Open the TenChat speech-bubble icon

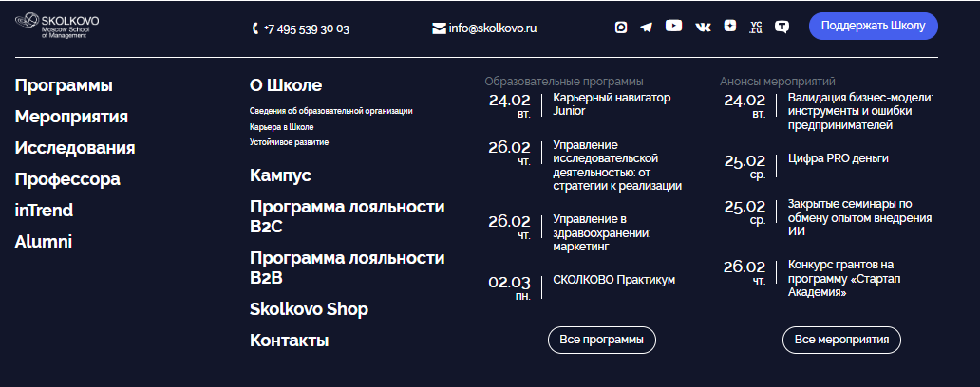tap(782, 27)
